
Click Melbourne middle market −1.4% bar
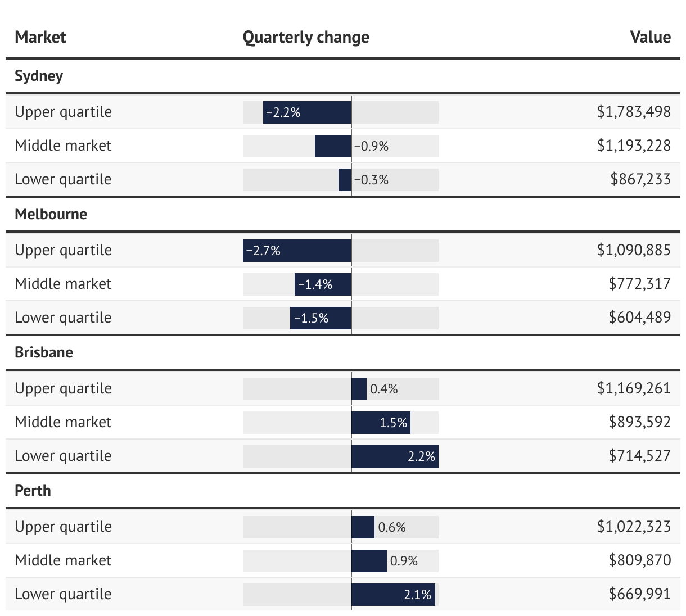(323, 284)
